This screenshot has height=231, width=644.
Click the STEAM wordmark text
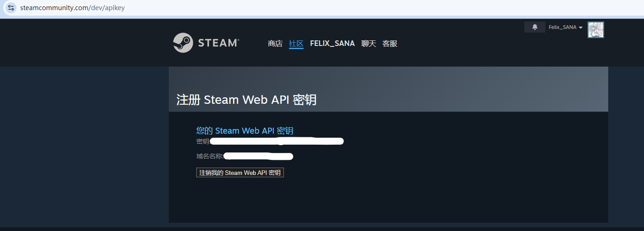218,43
